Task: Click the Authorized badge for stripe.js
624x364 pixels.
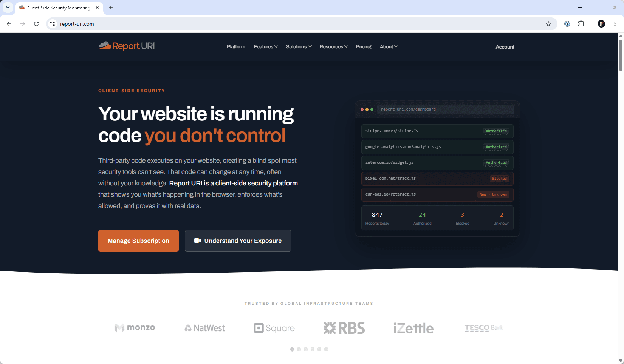Action: pyautogui.click(x=496, y=131)
